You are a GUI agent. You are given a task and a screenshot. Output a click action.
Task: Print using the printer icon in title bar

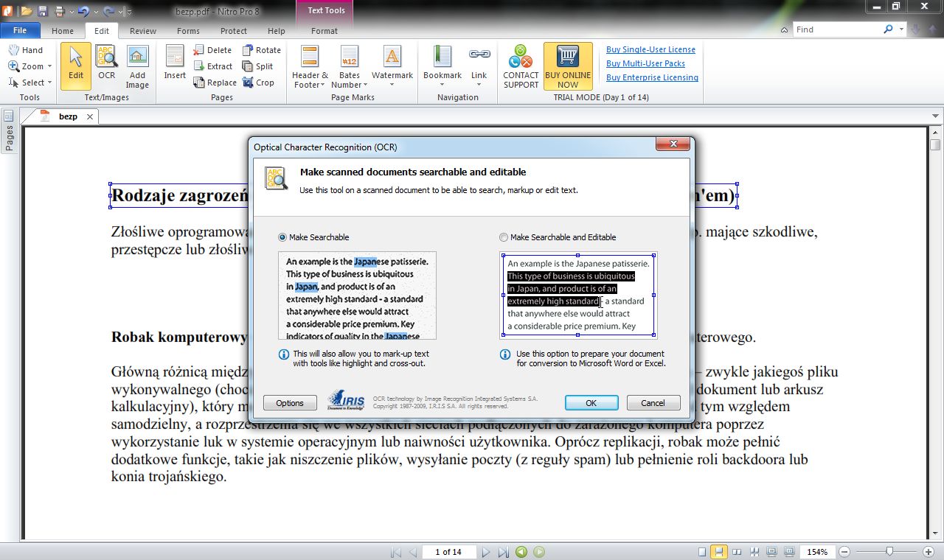(x=59, y=11)
